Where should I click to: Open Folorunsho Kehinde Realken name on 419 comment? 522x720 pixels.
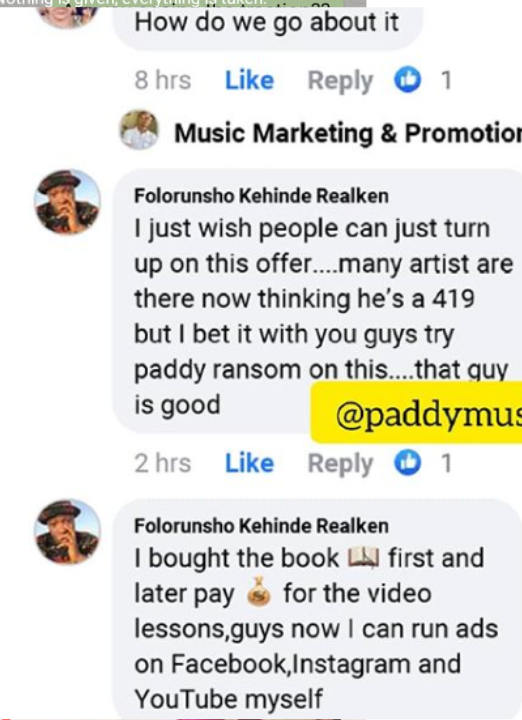(x=261, y=196)
